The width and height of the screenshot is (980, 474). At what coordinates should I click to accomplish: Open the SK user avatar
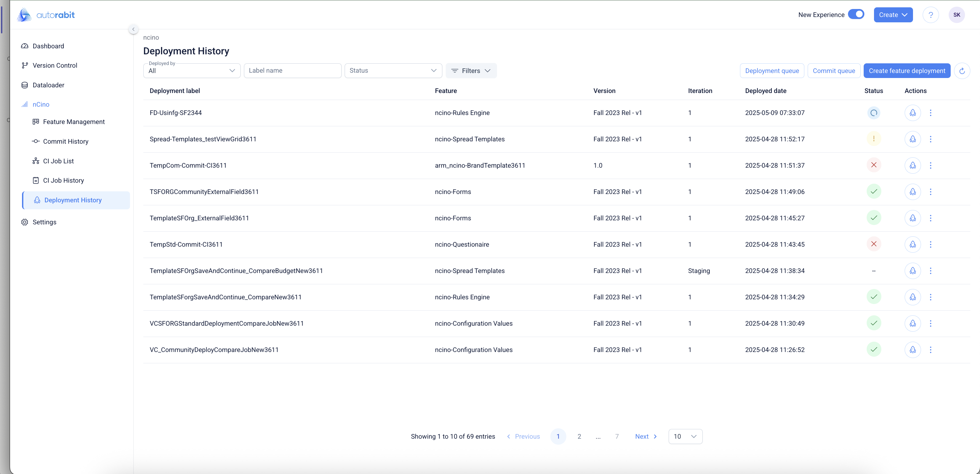point(956,15)
